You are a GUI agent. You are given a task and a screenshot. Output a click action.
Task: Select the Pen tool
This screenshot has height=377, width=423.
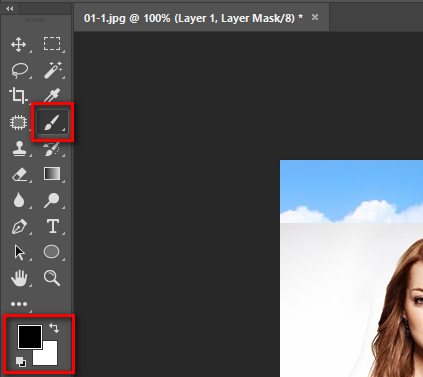19,227
